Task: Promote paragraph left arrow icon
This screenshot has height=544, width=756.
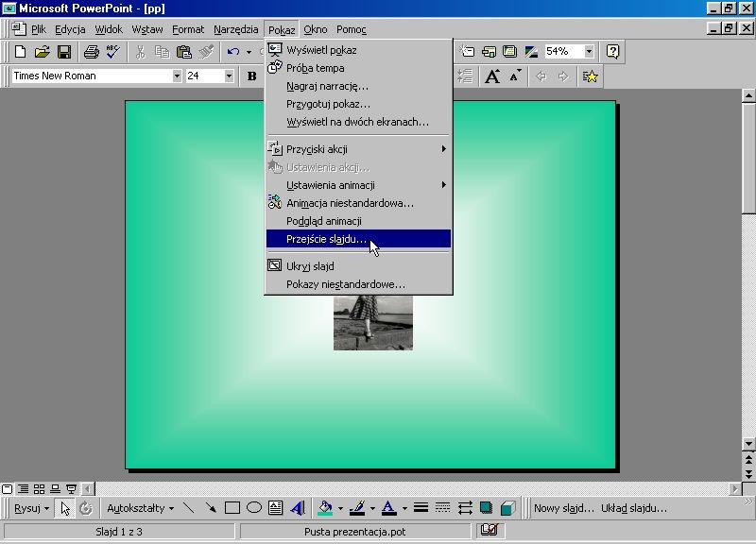Action: pyautogui.click(x=541, y=76)
